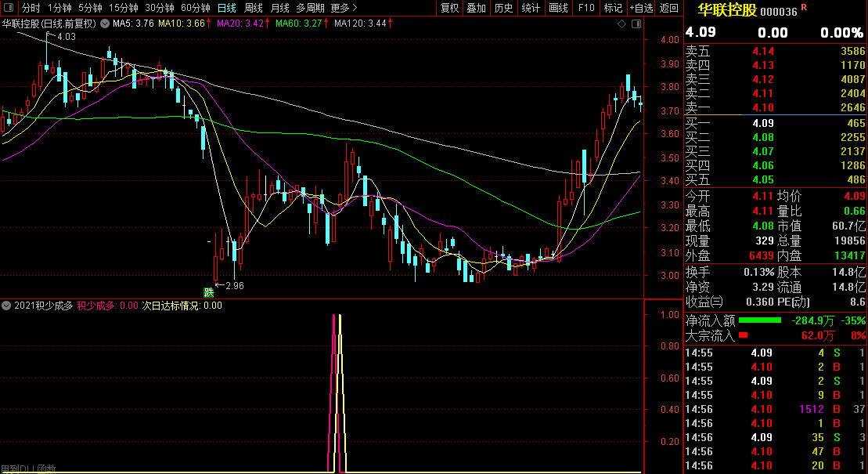Viewport: 868px width, 474px height.
Task: Toggle the 叠加 overlay option
Action: (476, 8)
